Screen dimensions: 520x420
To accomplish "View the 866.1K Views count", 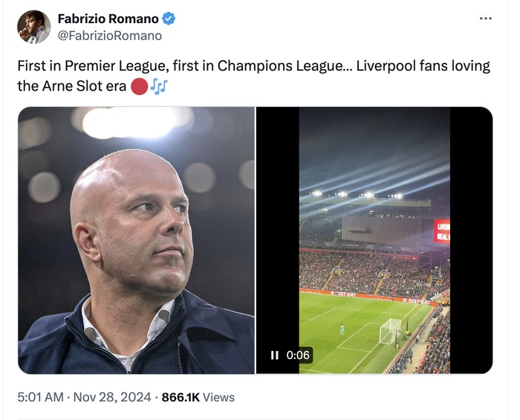I will point(198,398).
